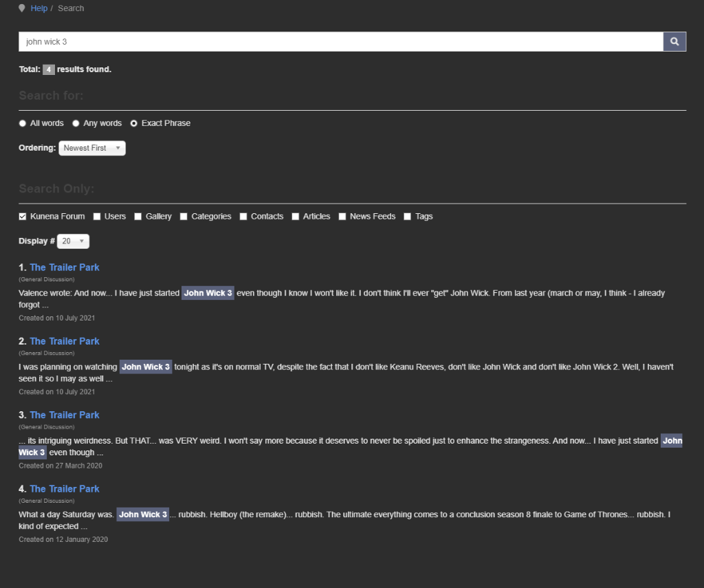Open result 1 The Trailer Park link
Viewport: 704px width, 588px height.
pyautogui.click(x=65, y=268)
